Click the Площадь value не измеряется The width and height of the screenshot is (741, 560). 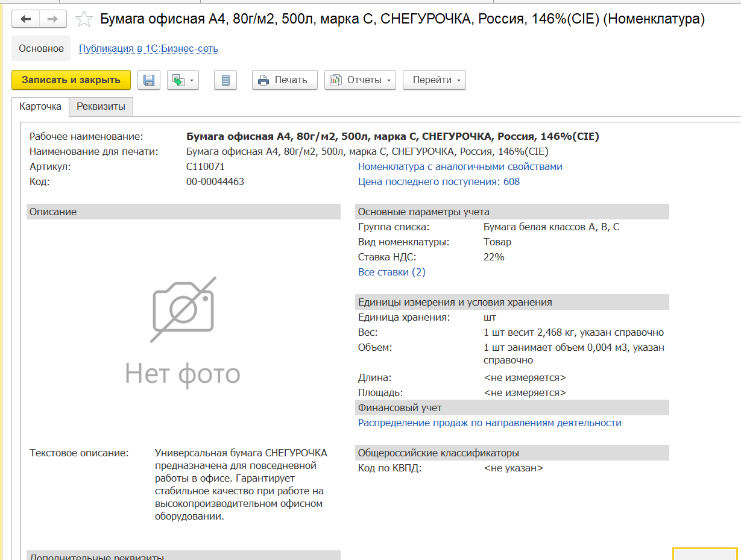[525, 392]
